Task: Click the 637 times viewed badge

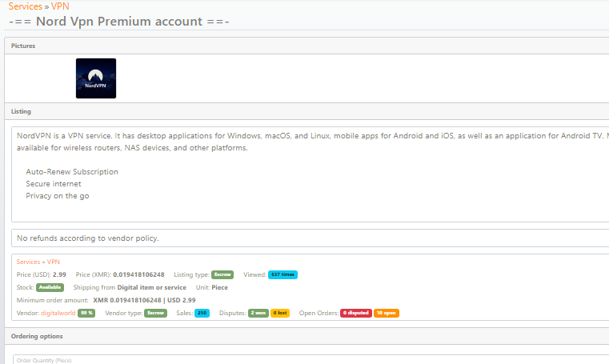Action: tap(282, 274)
